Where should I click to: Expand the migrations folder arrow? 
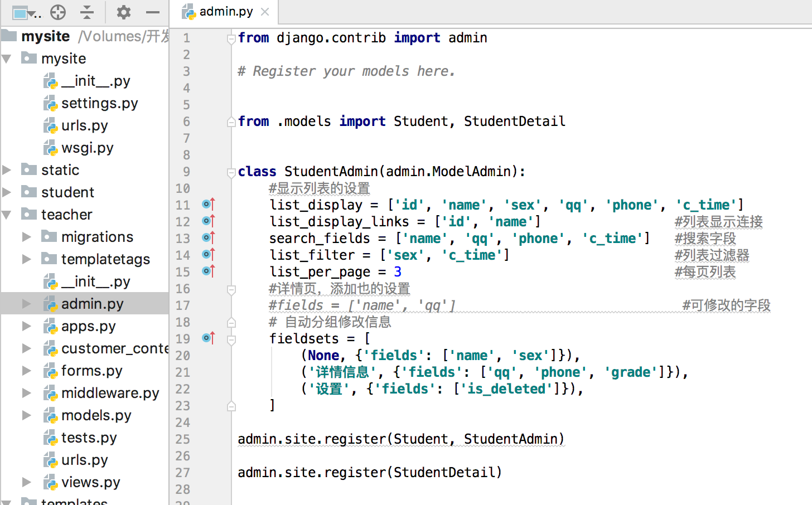[x=26, y=236]
